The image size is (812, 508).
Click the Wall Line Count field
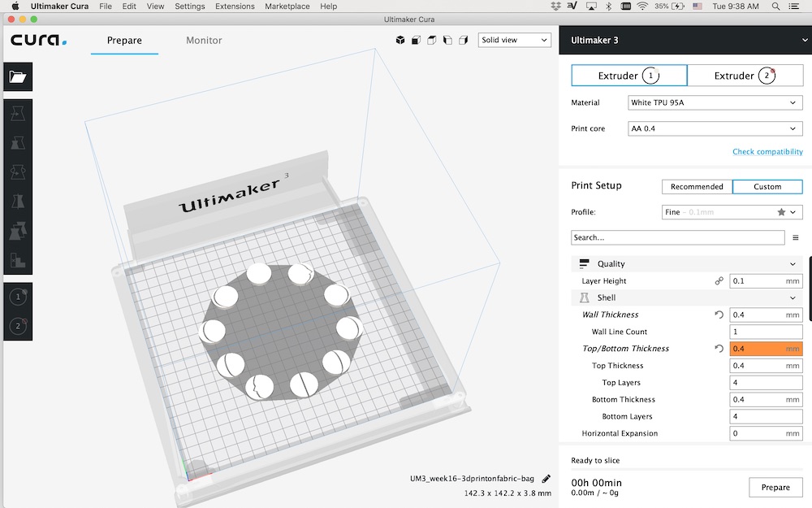tap(766, 332)
